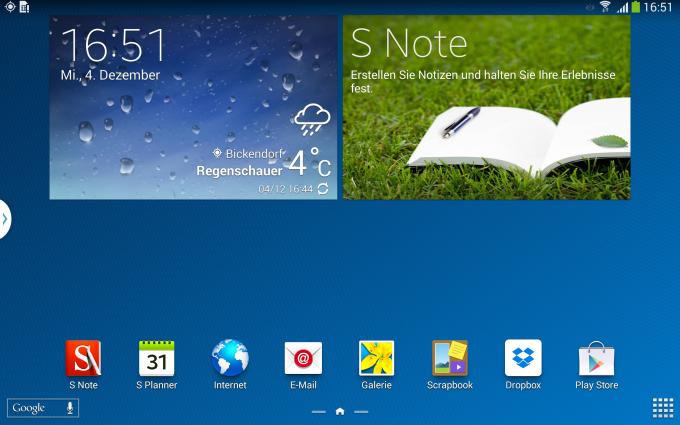Tap the signal strength icon

623,7
